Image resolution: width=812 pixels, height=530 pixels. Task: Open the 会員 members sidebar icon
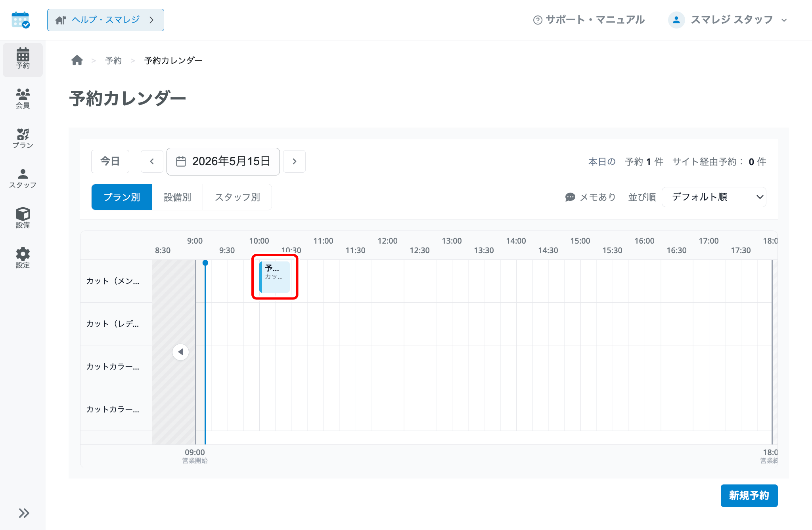pos(23,99)
